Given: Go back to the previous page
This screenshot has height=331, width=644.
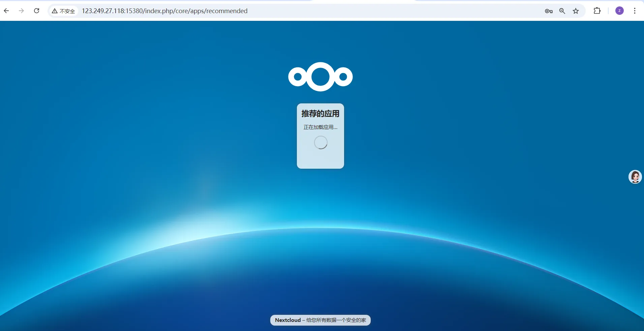Looking at the screenshot, I should pos(6,11).
